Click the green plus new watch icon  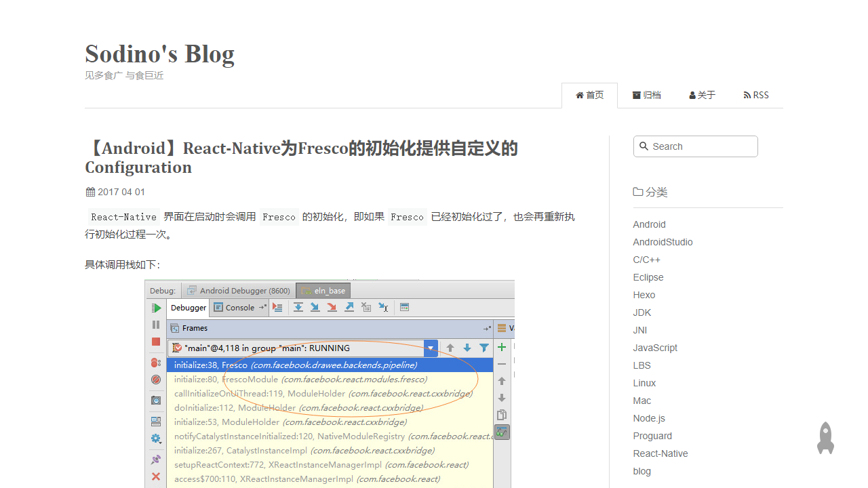click(502, 347)
